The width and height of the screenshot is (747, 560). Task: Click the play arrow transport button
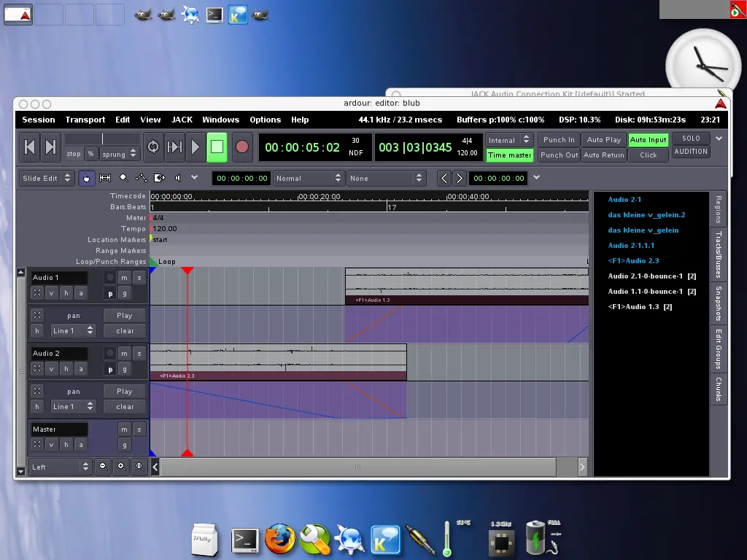196,147
